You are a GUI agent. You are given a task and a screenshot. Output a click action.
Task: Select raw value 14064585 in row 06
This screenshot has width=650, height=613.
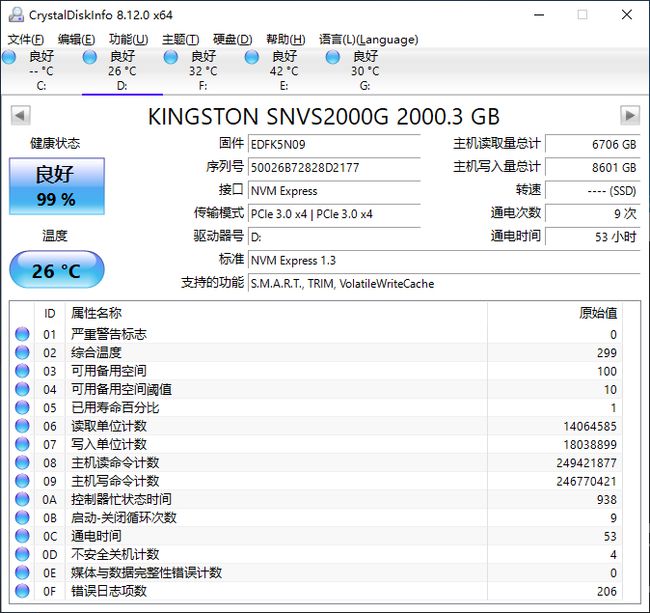pyautogui.click(x=590, y=426)
